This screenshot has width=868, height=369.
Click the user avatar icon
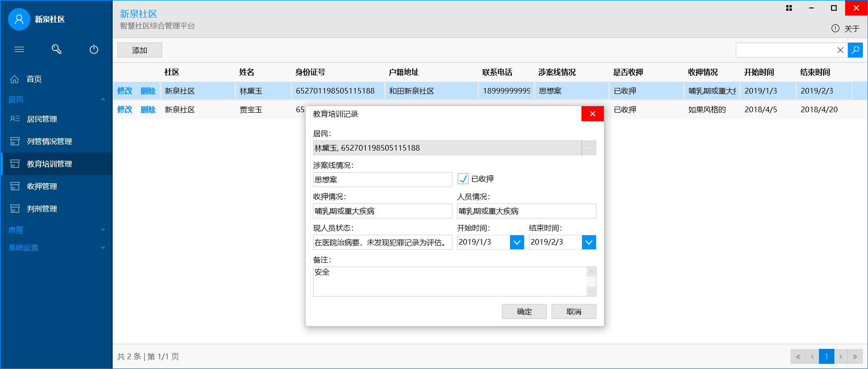pyautogui.click(x=19, y=19)
